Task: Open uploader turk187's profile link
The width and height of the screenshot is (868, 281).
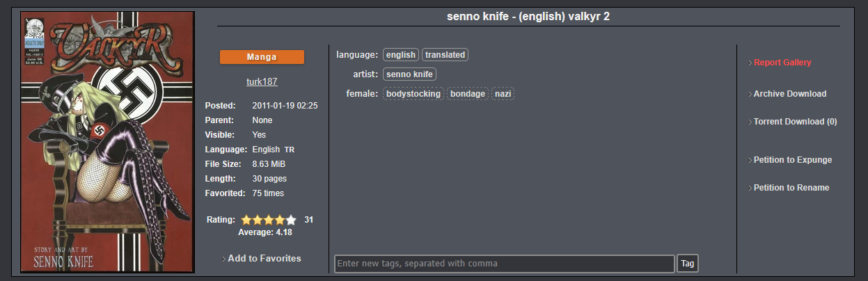Action: click(x=262, y=81)
